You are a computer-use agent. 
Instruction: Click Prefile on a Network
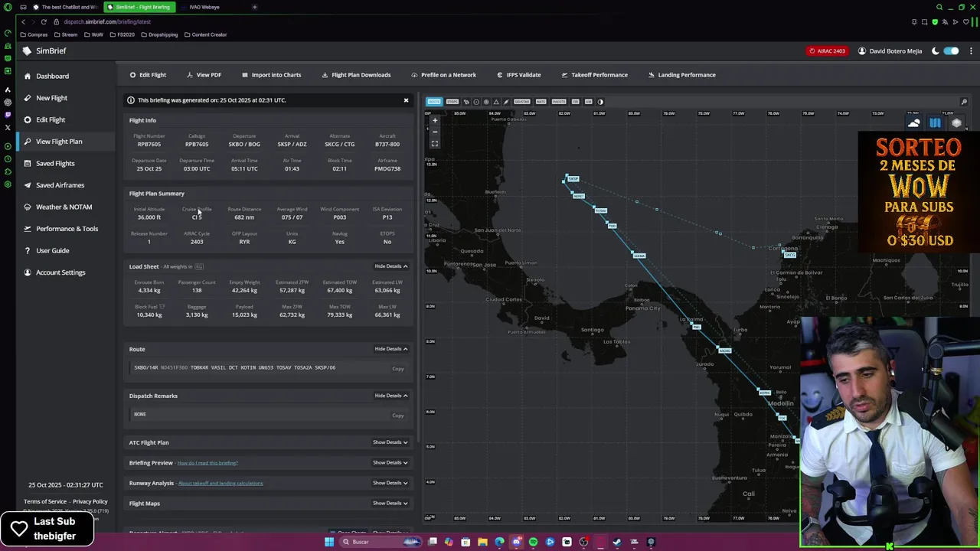pyautogui.click(x=443, y=75)
